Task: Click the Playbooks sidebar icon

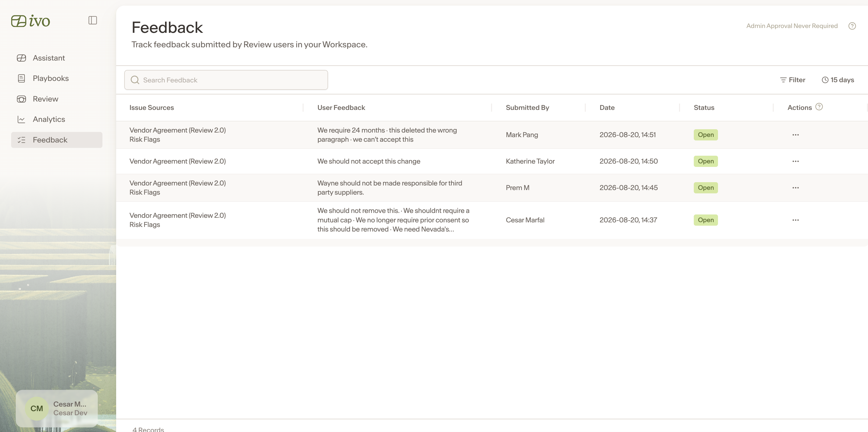Action: coord(21,78)
